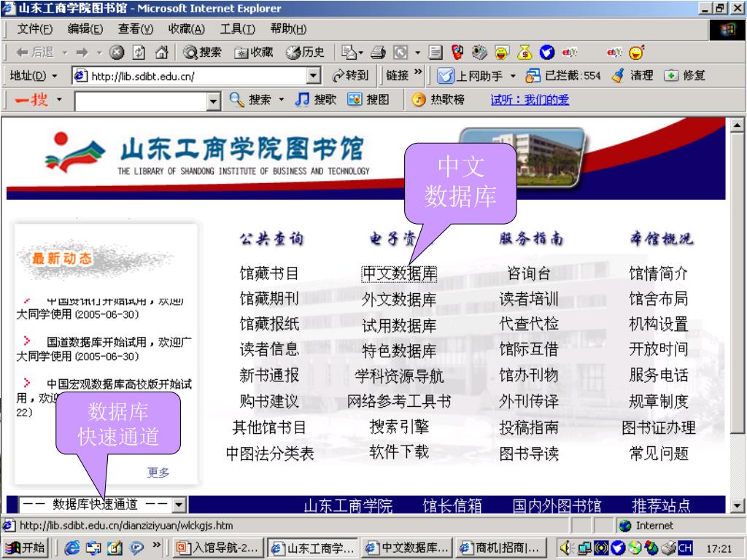Image resolution: width=747 pixels, height=560 pixels.
Task: Expand the 数据库快速通道 dropdown list
Action: click(x=179, y=505)
